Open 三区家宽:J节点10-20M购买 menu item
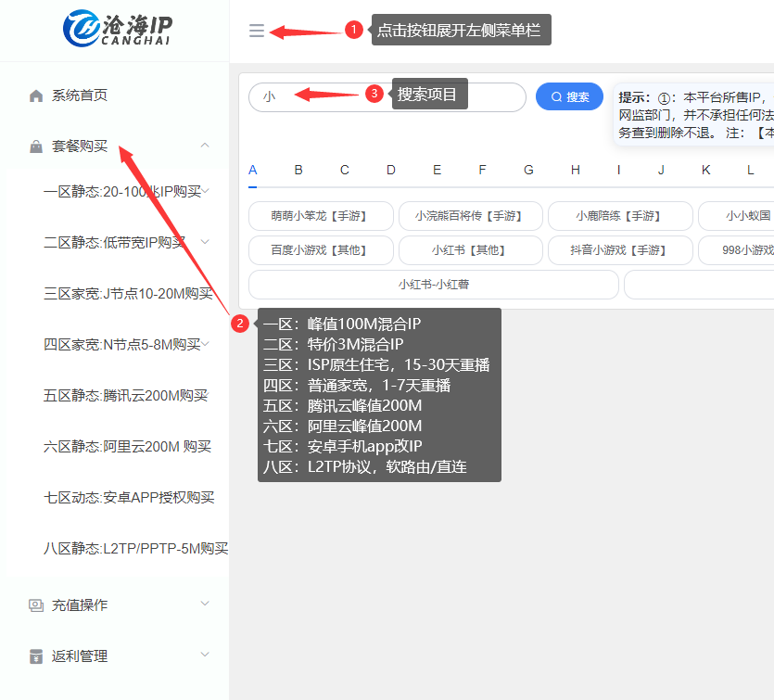The height and width of the screenshot is (700, 774). (x=128, y=294)
